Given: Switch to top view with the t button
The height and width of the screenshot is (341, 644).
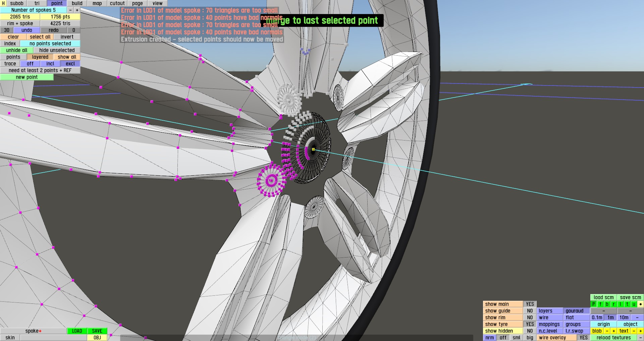Looking at the screenshot, I should [627, 304].
